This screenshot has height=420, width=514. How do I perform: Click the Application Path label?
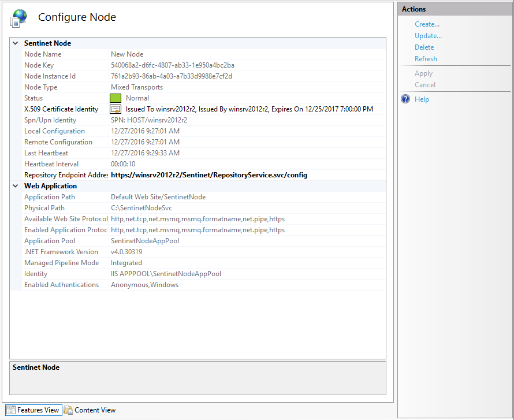[x=50, y=197]
